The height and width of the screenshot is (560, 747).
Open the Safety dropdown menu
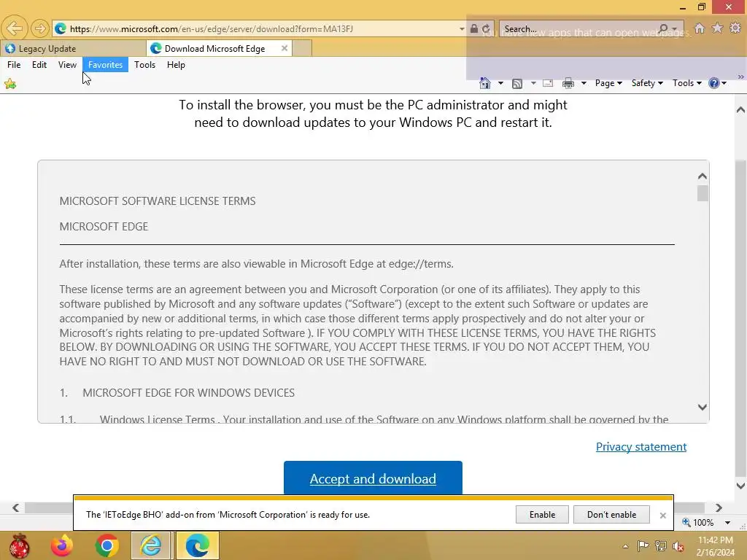[647, 83]
